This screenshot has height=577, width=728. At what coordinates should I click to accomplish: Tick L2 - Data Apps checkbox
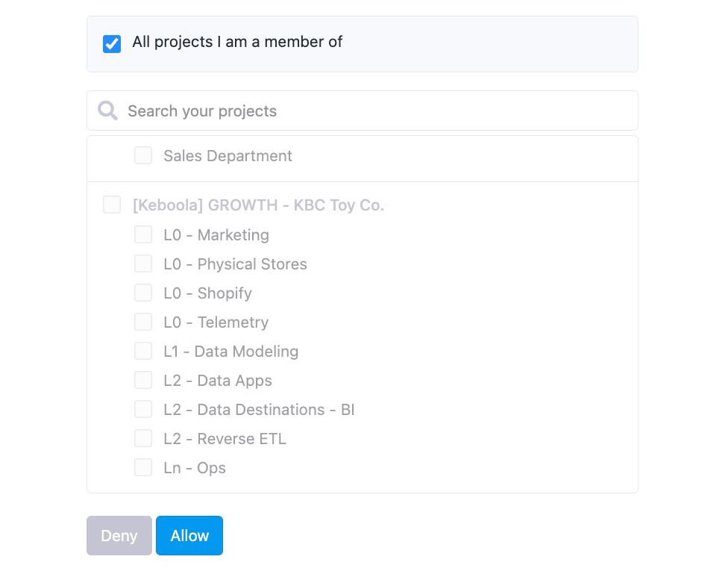click(x=143, y=380)
